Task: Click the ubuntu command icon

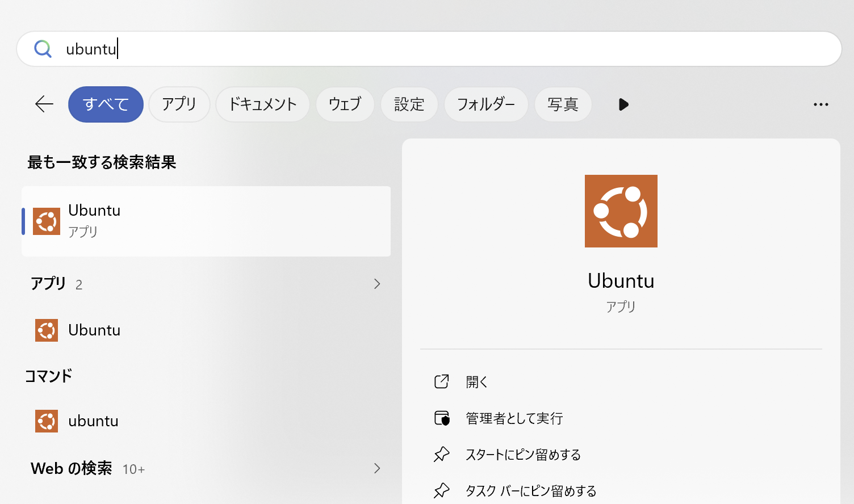Action: [47, 421]
